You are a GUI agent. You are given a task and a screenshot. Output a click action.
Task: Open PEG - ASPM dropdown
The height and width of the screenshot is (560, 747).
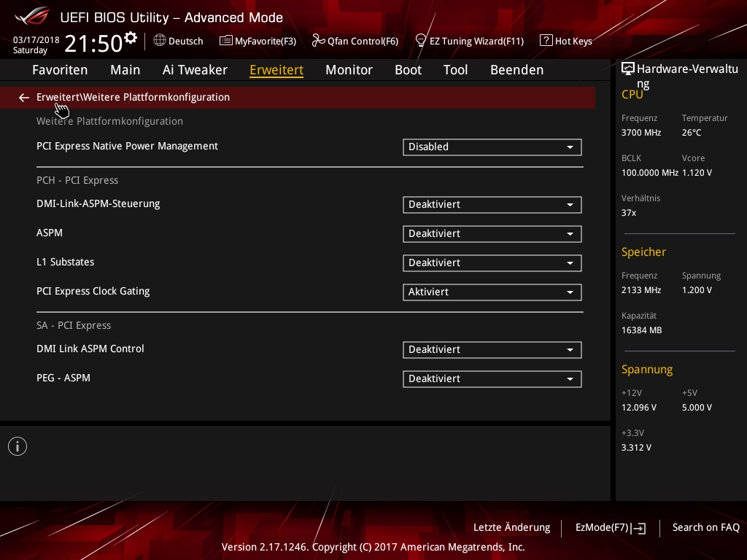[492, 379]
